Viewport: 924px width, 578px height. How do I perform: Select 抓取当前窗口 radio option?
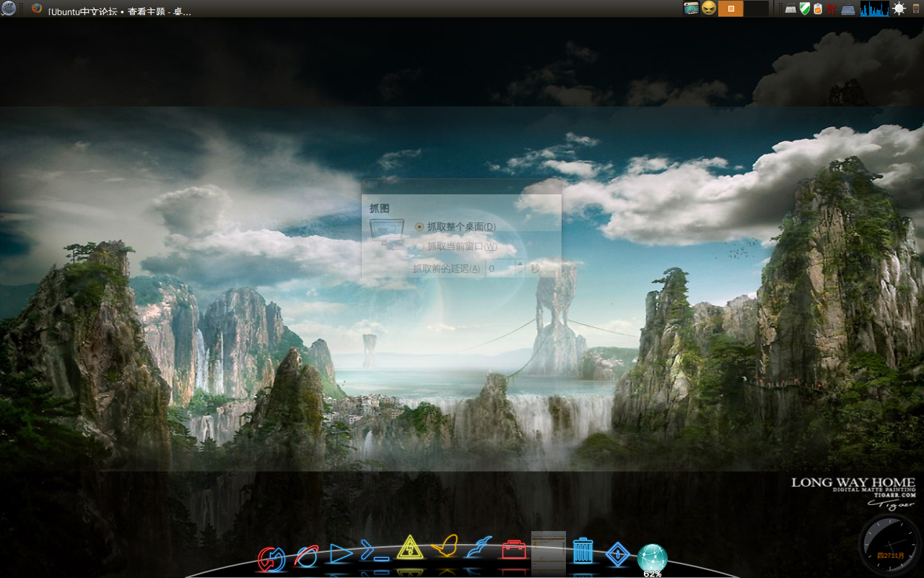click(x=419, y=246)
